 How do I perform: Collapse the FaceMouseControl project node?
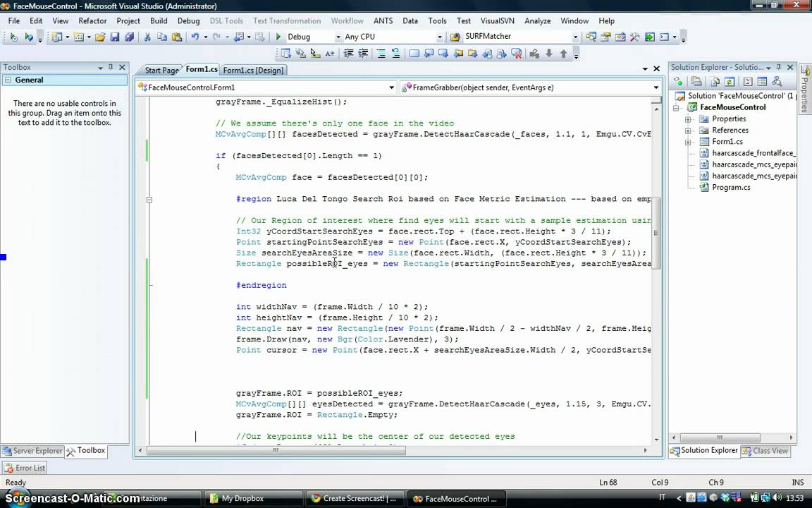[x=677, y=108]
